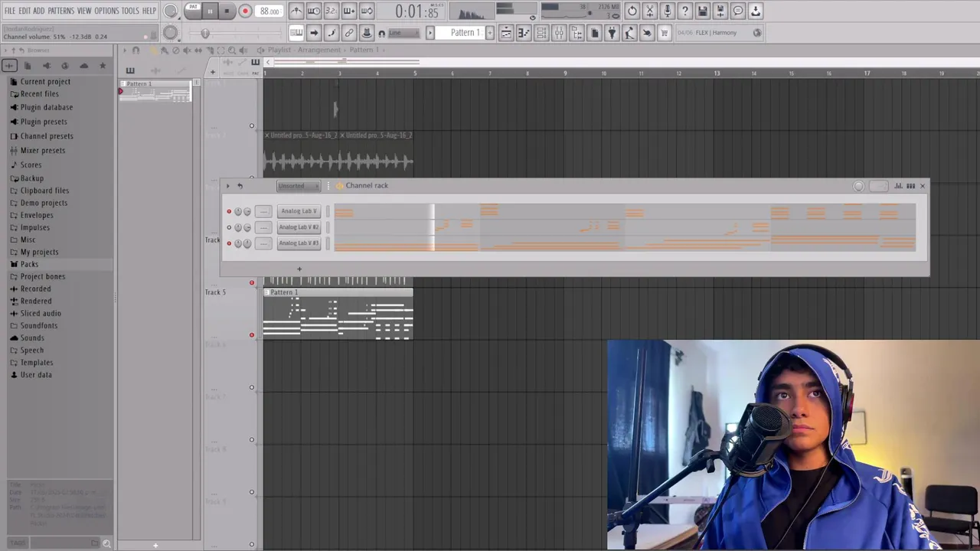Click the tempo field showing 88.000
This screenshot has width=980, height=551.
point(269,11)
